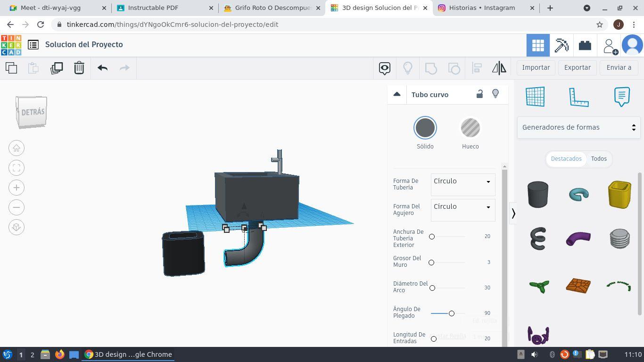
Task: Open the design list menu icon
Action: 33,45
